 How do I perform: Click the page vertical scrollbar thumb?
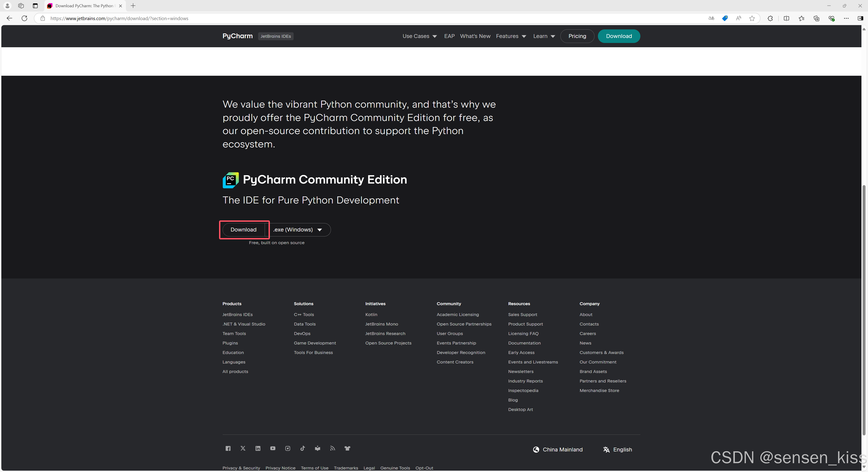tap(864, 310)
